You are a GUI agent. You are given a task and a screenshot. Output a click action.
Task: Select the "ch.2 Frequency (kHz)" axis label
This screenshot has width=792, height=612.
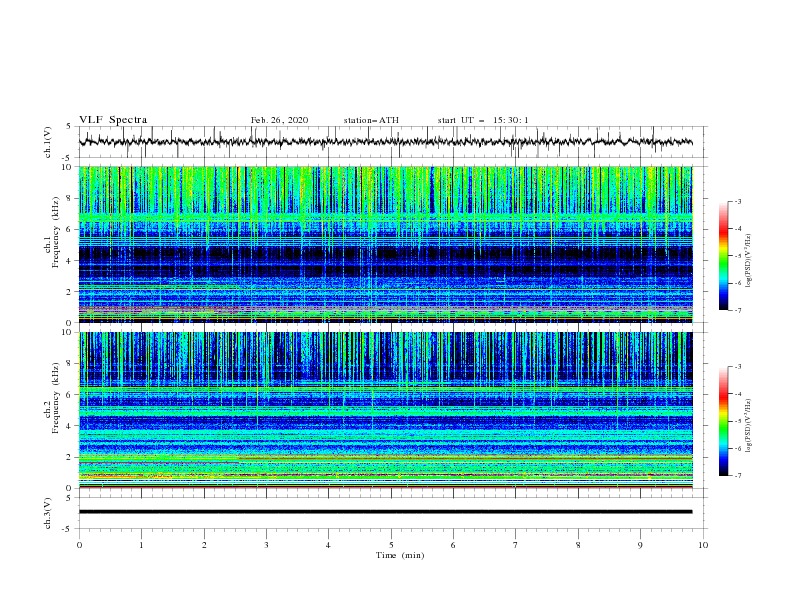point(53,398)
